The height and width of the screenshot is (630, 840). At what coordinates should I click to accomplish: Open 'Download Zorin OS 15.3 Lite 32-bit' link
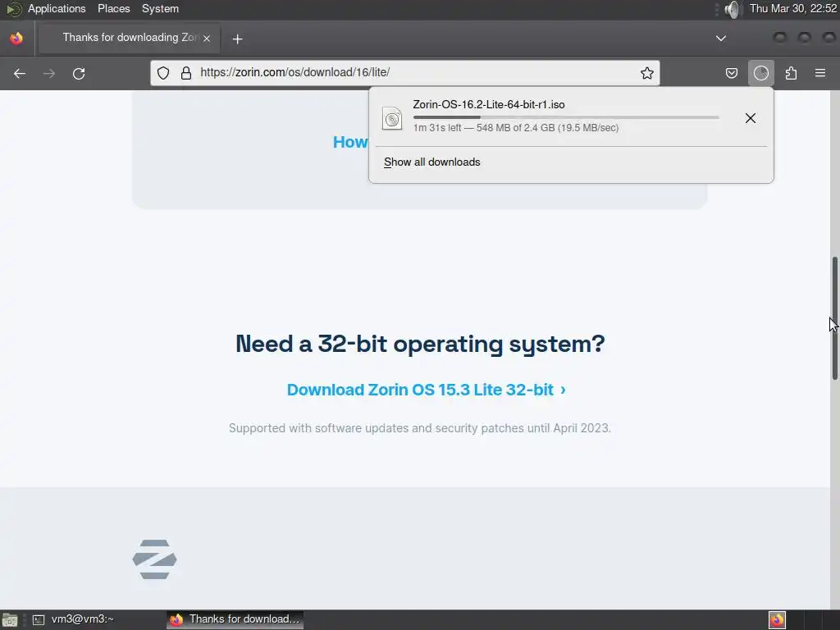tap(427, 390)
